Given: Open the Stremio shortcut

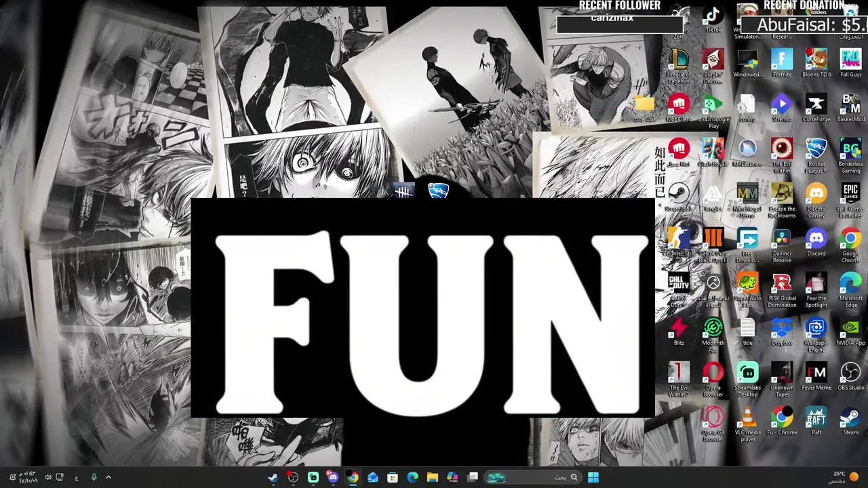Looking at the screenshot, I should [x=782, y=108].
